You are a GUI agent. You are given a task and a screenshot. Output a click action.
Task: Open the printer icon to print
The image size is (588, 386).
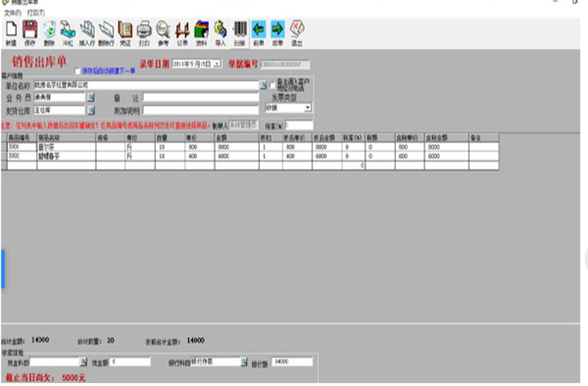(144, 33)
